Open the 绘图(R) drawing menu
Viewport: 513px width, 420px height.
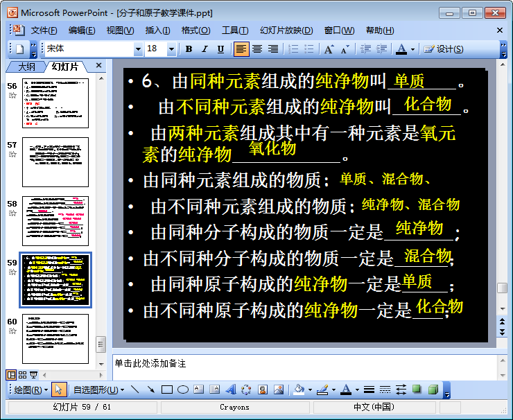[x=31, y=390]
